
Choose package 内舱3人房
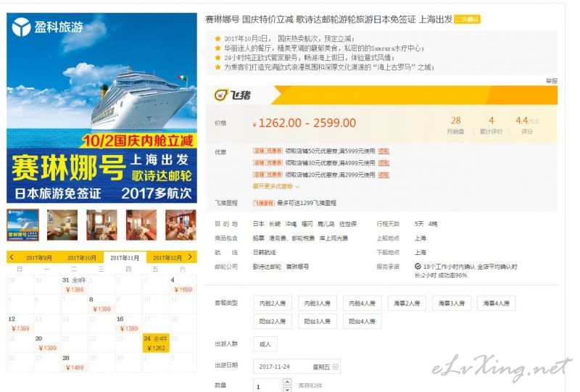coord(318,304)
